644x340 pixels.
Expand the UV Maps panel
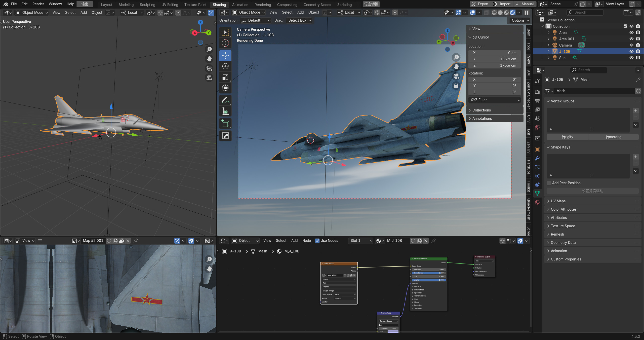[x=558, y=201]
